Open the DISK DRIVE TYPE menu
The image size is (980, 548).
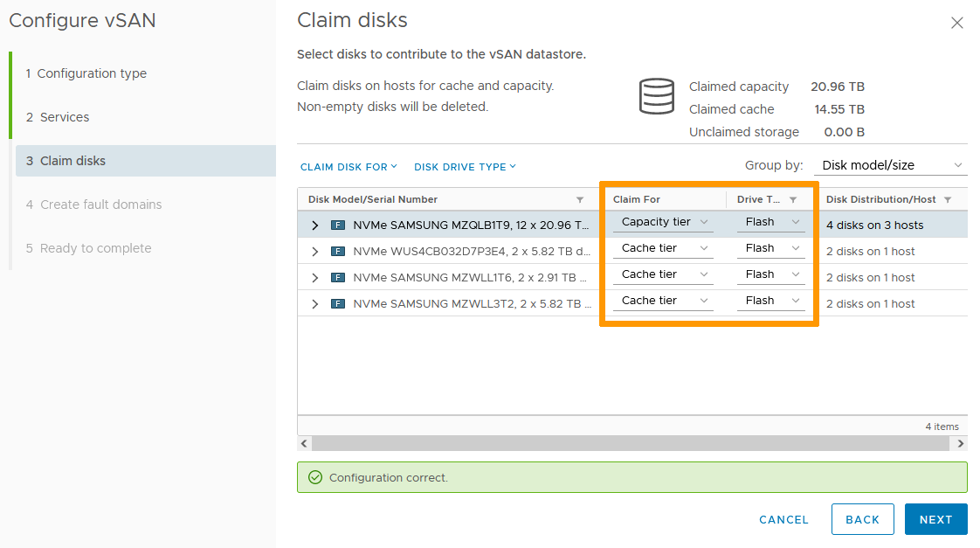465,166
